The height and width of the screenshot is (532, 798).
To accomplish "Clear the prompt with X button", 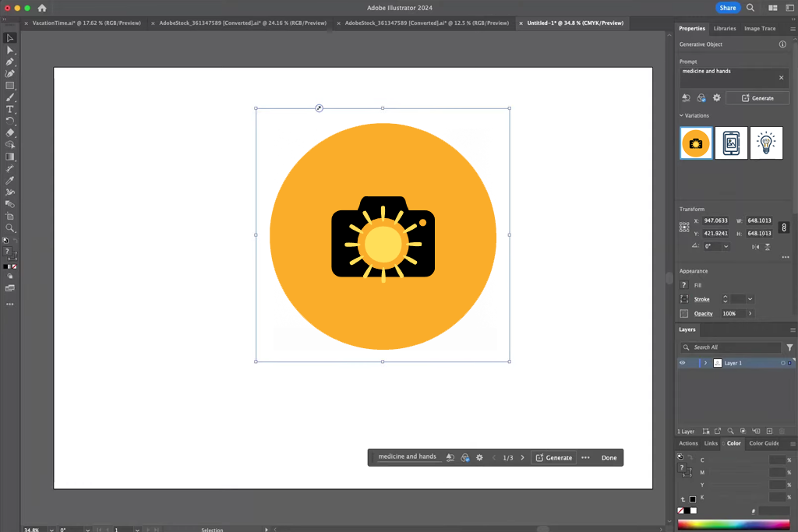I will tap(781, 78).
